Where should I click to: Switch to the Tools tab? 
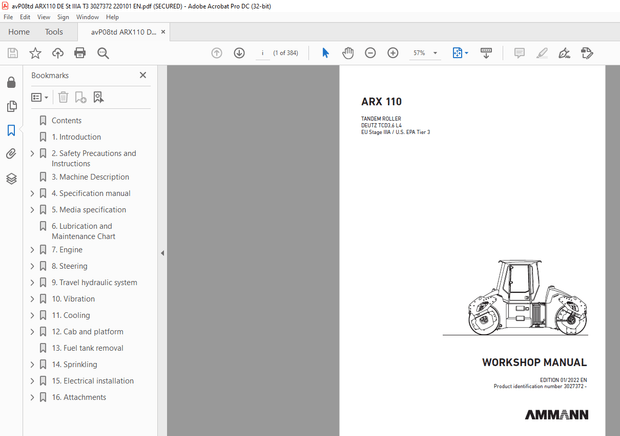pos(54,32)
